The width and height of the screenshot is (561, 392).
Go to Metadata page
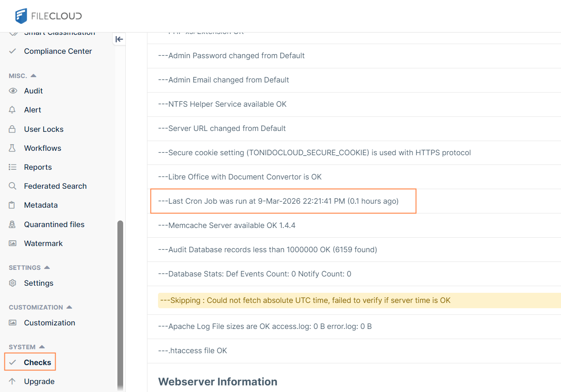click(41, 205)
